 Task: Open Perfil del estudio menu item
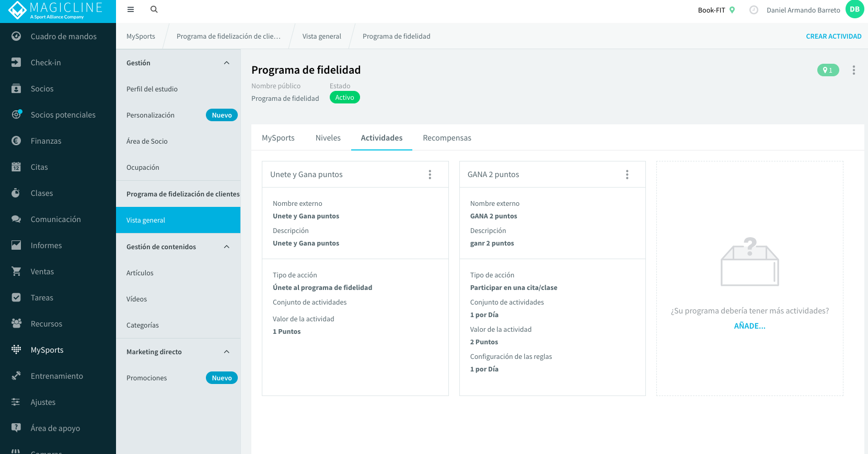pyautogui.click(x=178, y=89)
